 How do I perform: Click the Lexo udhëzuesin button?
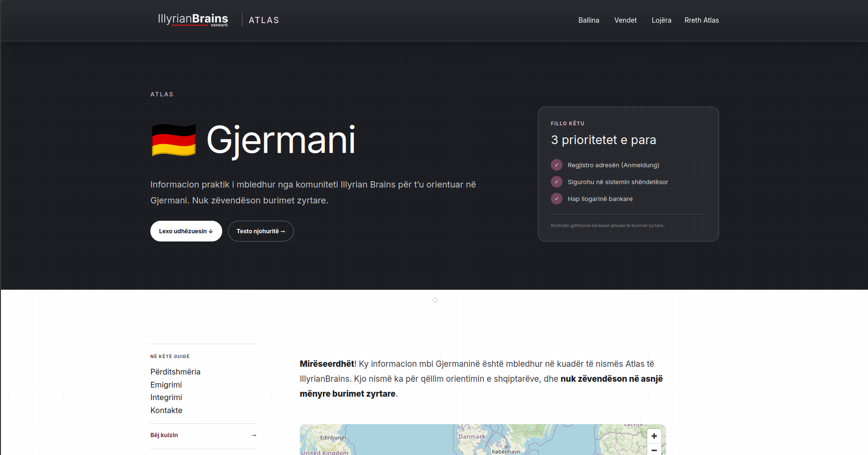click(x=186, y=231)
